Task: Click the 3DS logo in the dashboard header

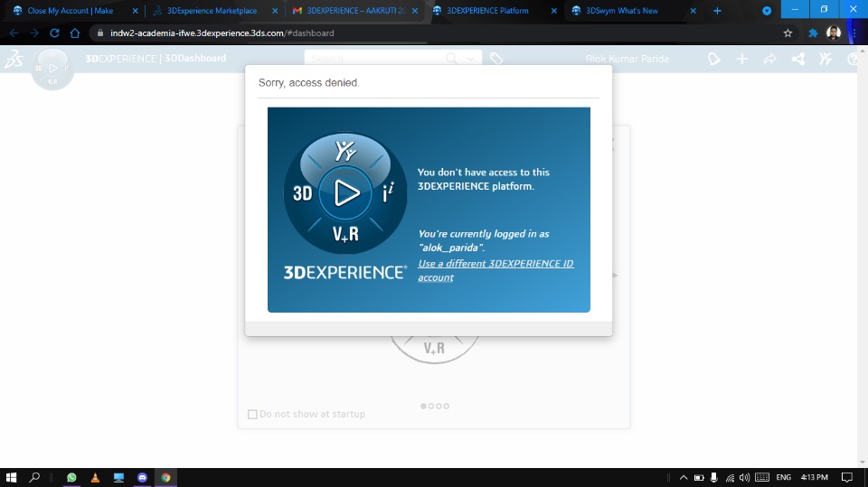Action: tap(14, 59)
